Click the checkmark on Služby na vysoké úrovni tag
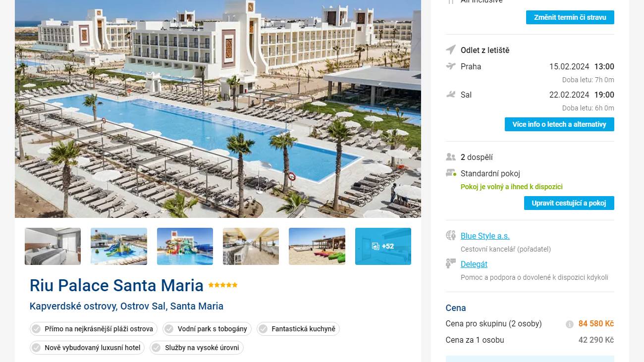The height and width of the screenshot is (362, 644). [157, 348]
